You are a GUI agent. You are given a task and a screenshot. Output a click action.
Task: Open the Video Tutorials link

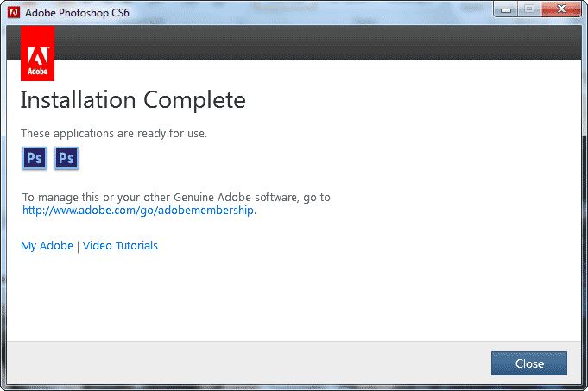pos(120,246)
